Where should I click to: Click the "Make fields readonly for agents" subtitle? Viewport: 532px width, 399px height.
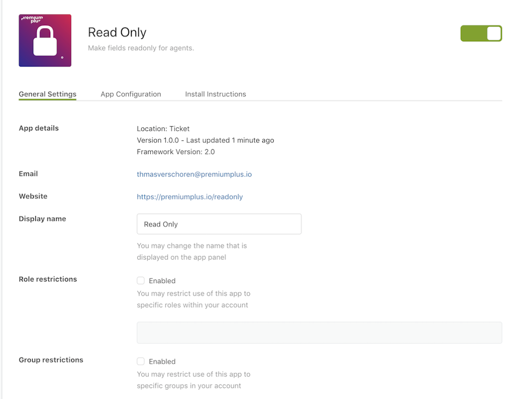point(141,48)
